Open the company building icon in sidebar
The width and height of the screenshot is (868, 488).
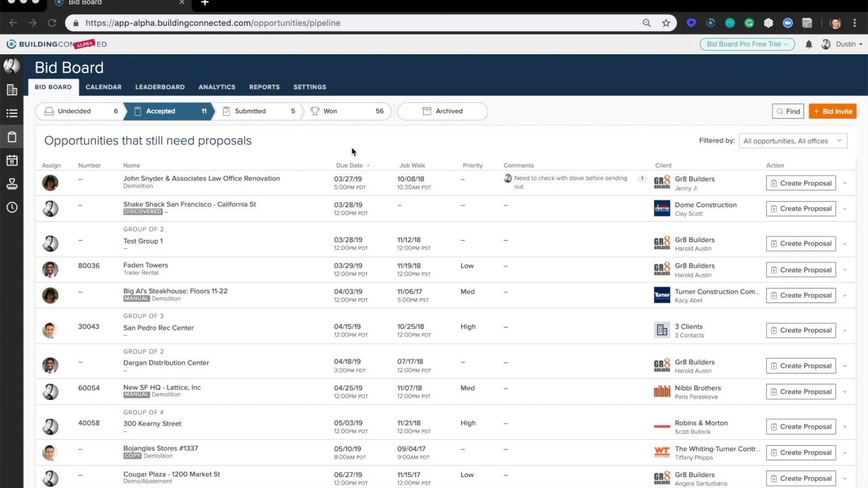[12, 89]
